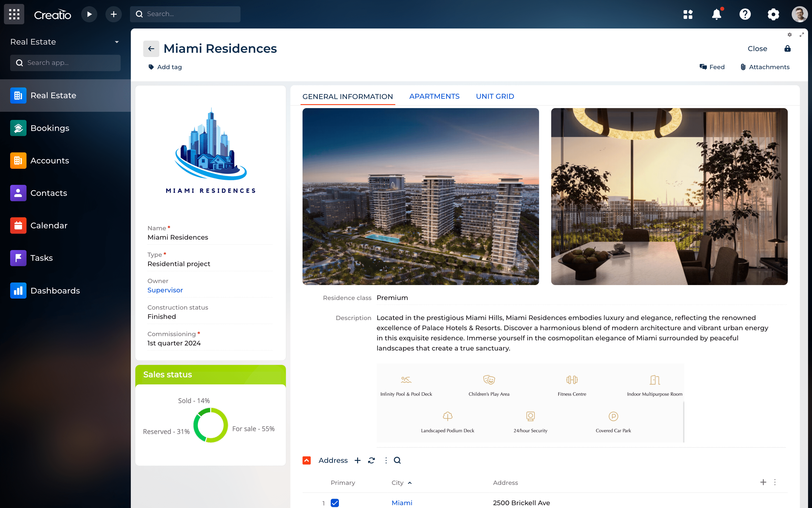Click the Fitness Centre amenity
The width and height of the screenshot is (812, 508).
(572, 385)
